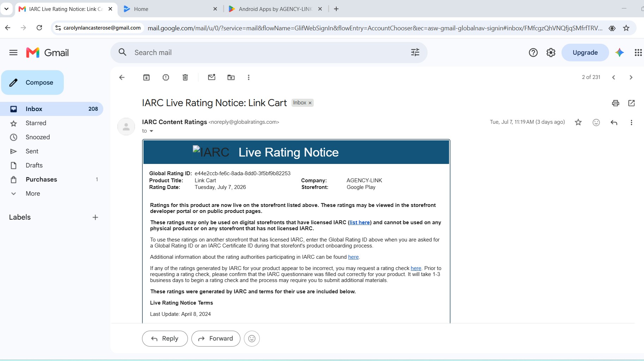Click the Global Rating ID value
644x361 pixels.
point(243,173)
